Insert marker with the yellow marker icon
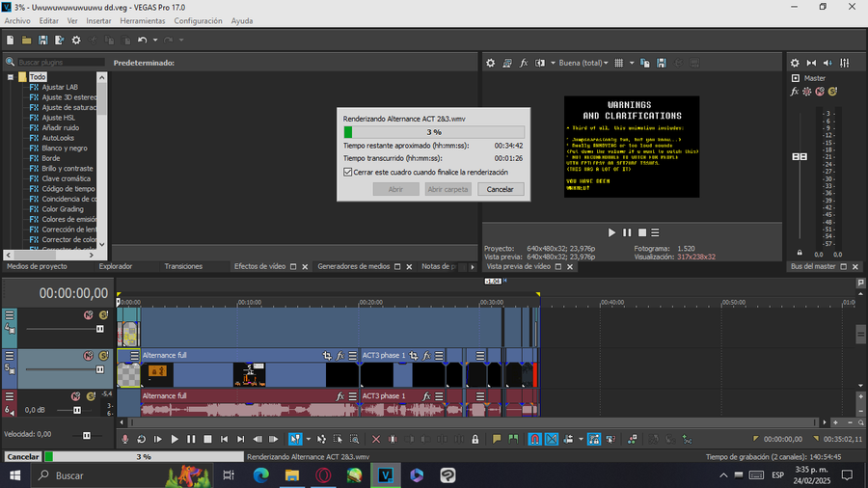Image resolution: width=868 pixels, height=488 pixels. (497, 440)
